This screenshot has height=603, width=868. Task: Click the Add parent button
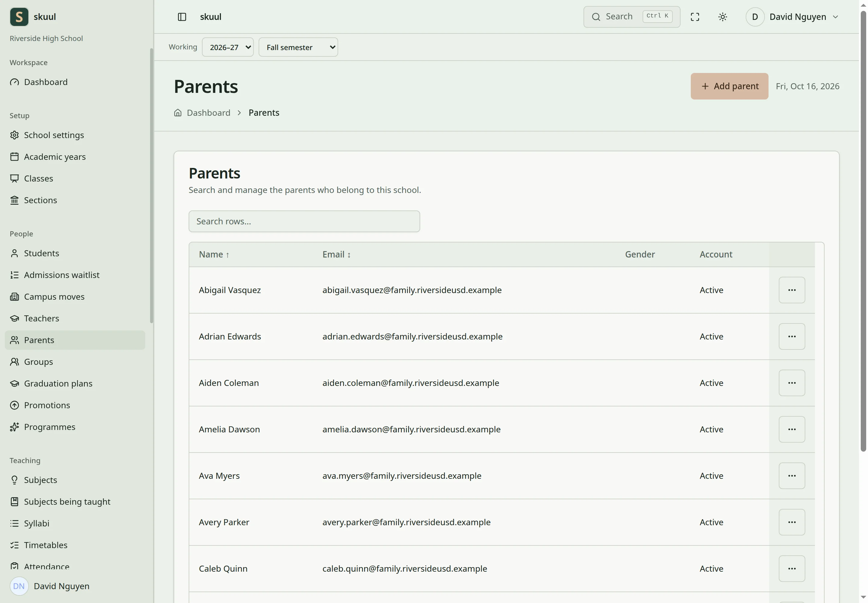click(x=729, y=86)
